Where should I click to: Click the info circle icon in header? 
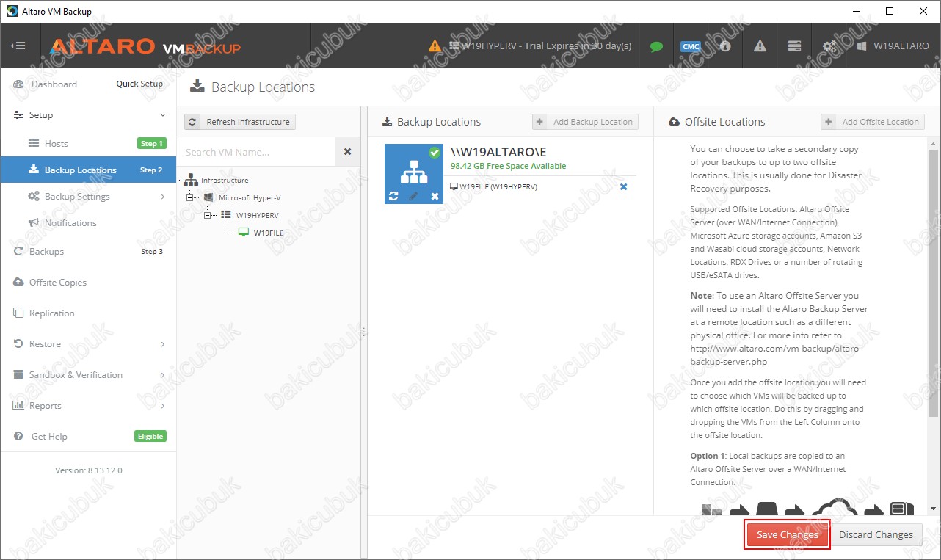(725, 46)
